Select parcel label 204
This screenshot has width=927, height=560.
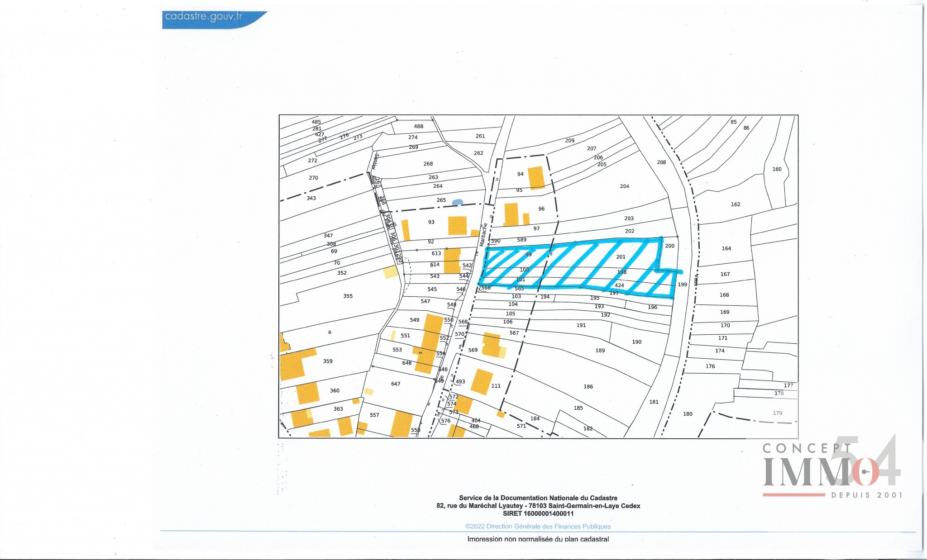[x=625, y=186]
